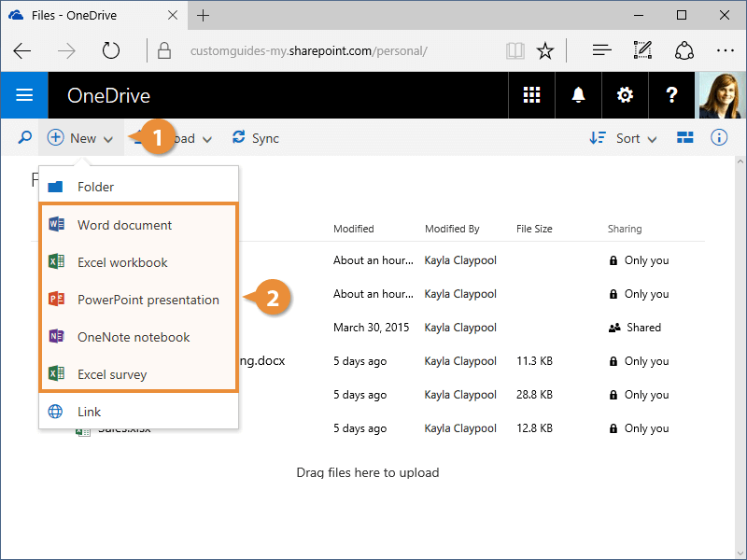The image size is (747, 560).
Task: Select Excel workbook in the menu
Action: click(x=122, y=262)
